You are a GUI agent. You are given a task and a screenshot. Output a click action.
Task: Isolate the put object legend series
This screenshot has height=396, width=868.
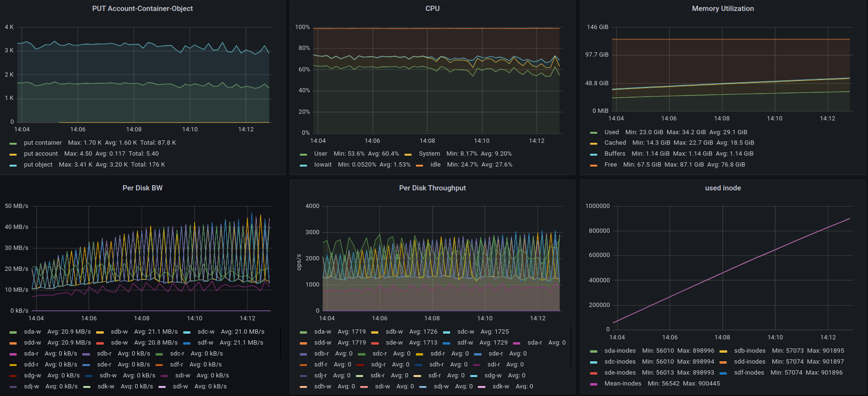(x=38, y=165)
